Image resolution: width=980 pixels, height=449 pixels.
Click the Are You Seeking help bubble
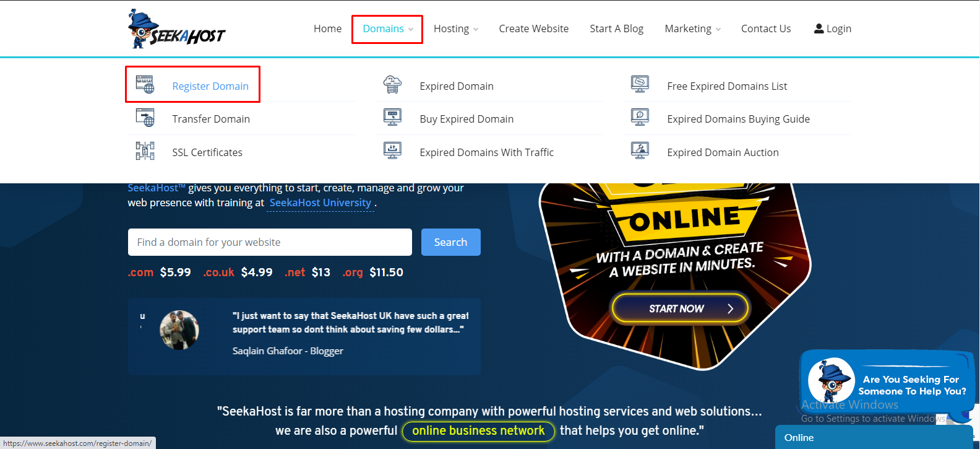888,386
